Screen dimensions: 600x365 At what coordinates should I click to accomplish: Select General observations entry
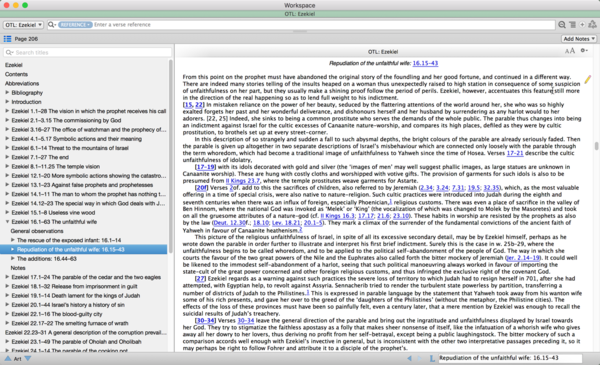point(37,231)
